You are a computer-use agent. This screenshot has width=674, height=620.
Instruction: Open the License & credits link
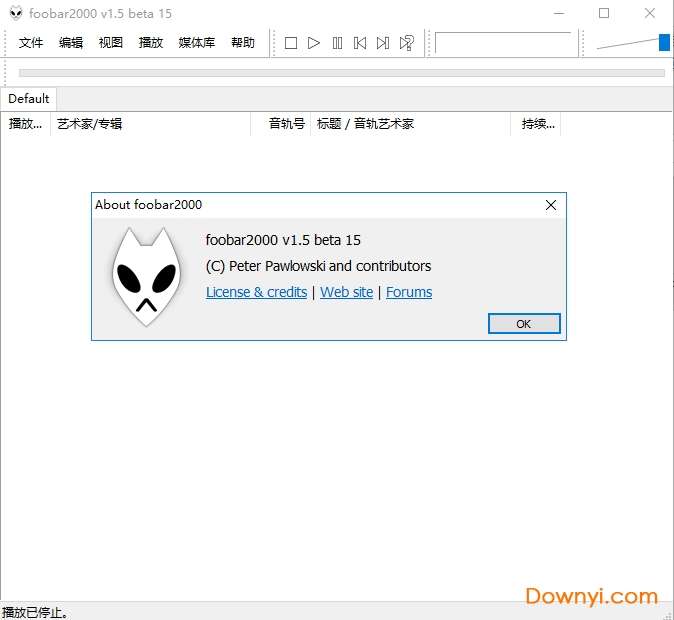click(x=256, y=292)
